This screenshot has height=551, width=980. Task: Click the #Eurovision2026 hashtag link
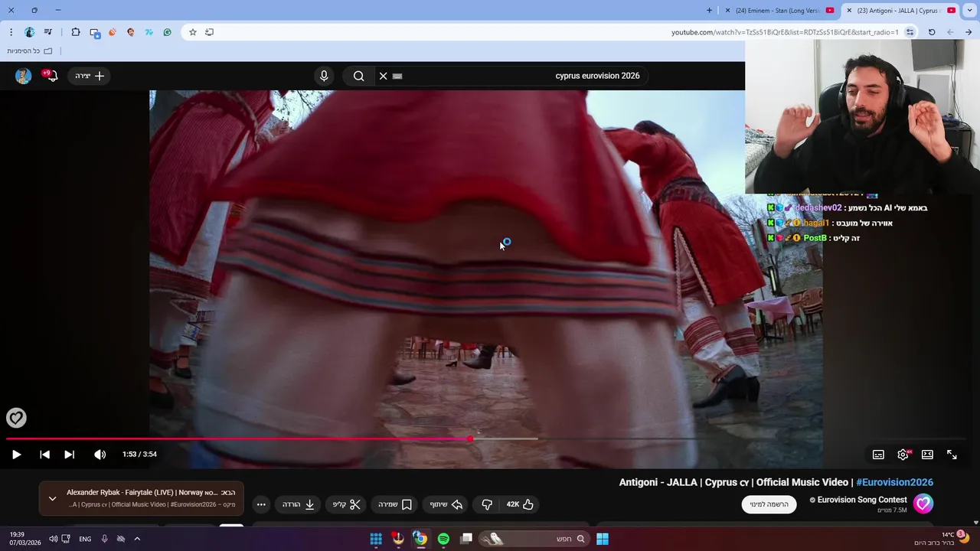[x=894, y=482]
